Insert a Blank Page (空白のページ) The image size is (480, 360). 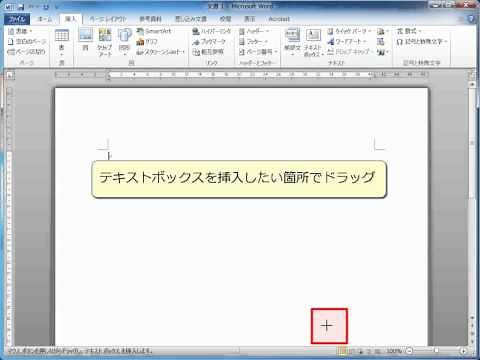27,41
